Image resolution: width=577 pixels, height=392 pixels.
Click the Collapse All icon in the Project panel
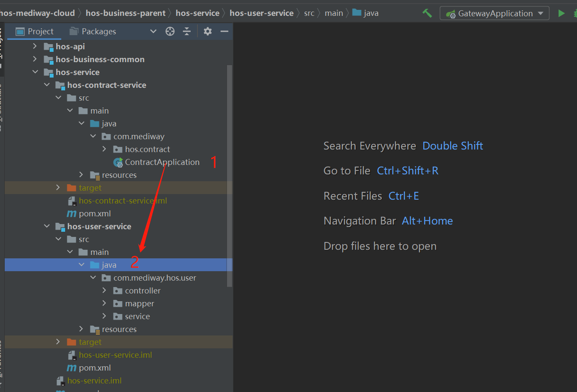pyautogui.click(x=187, y=31)
